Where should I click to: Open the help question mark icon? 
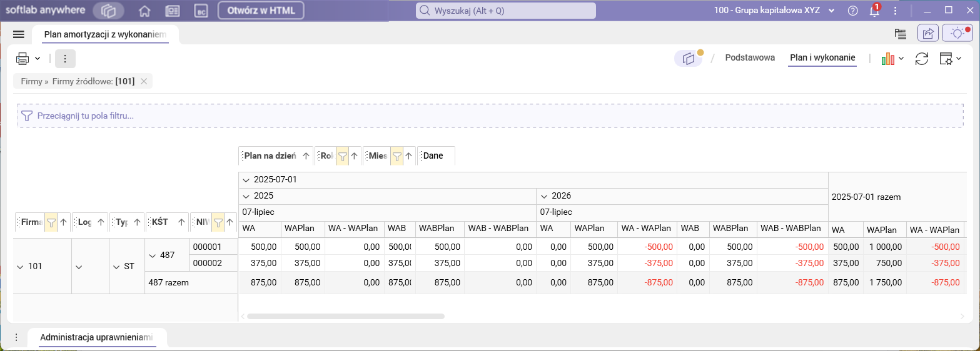tap(853, 11)
